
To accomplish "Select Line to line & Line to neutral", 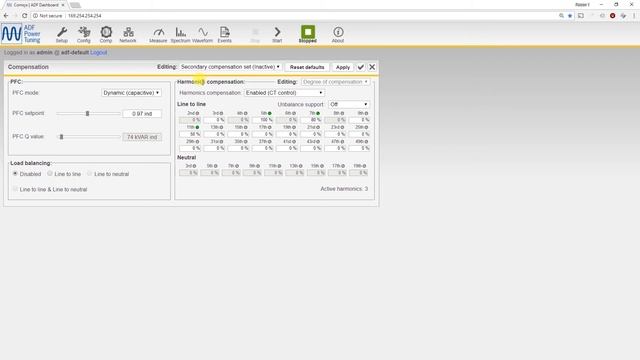I will click(15, 189).
